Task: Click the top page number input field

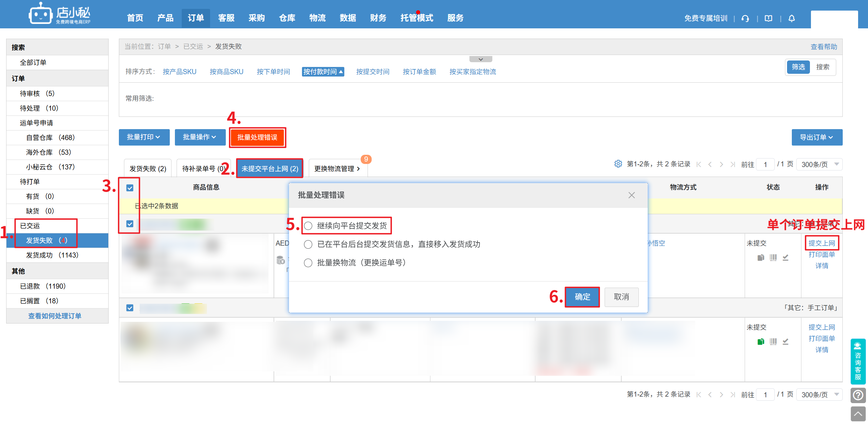Action: click(x=765, y=164)
